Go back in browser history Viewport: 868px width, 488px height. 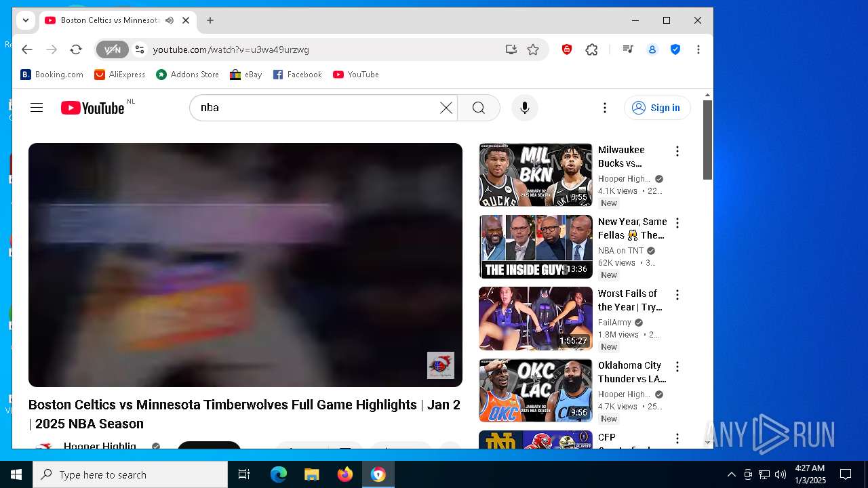click(x=26, y=49)
